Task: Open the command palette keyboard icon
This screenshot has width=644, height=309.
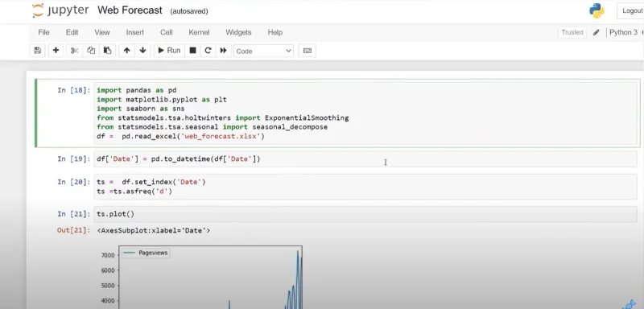Action: 308,51
